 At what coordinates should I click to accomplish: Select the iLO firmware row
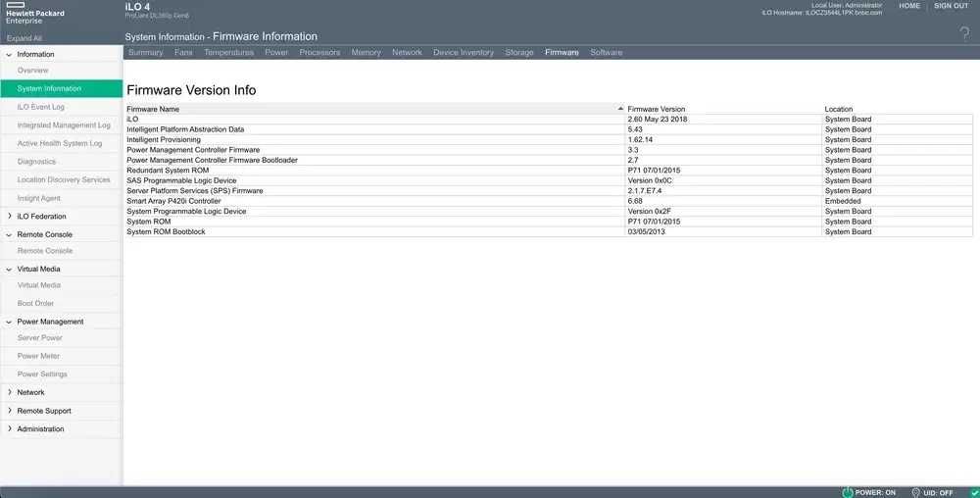point(549,120)
